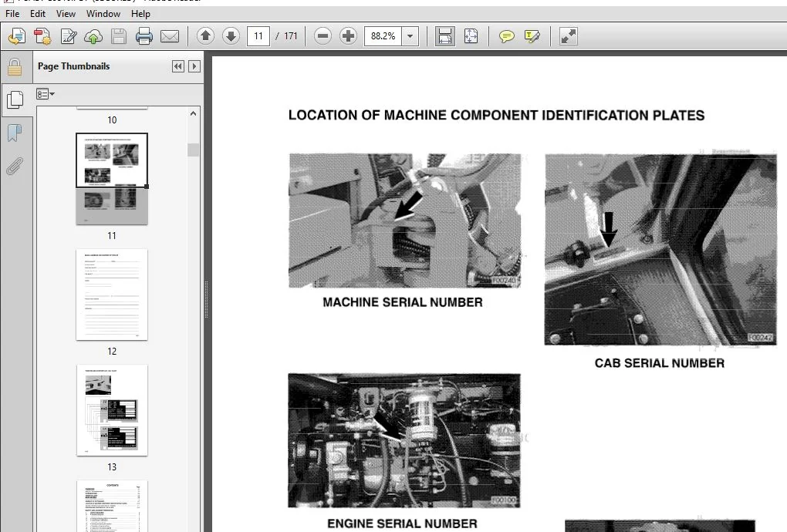
Task: Click the Open file toolbar icon
Action: coord(17,36)
